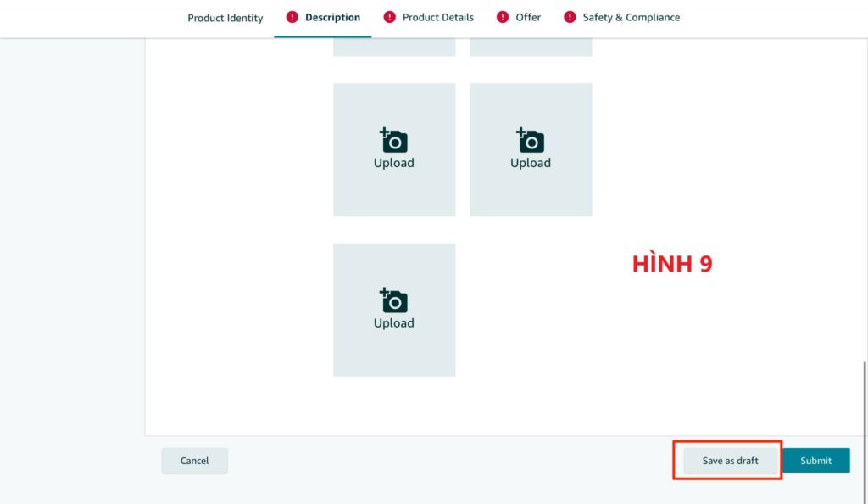Click the camera icon in the middle-row right upload tile
The image size is (868, 504).
pyautogui.click(x=531, y=140)
